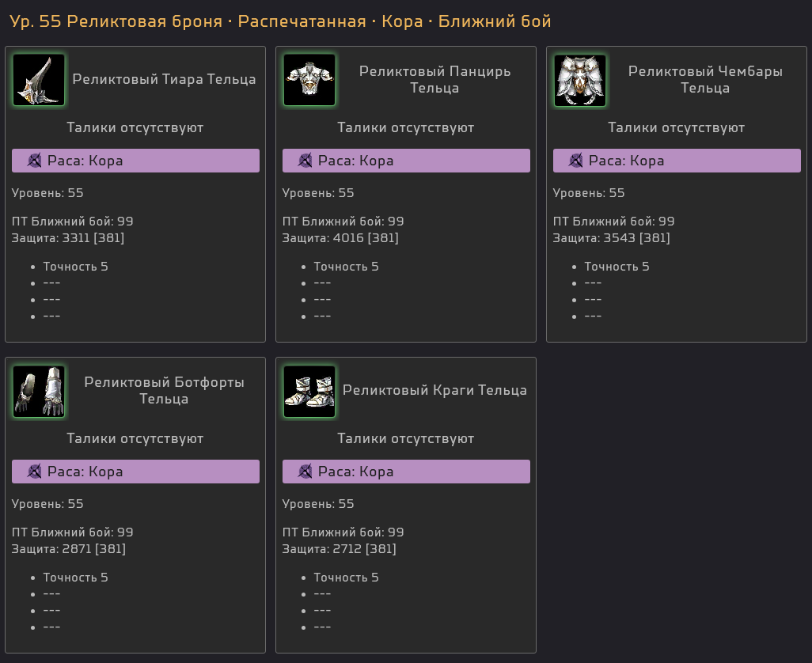Select the Защита: 3543 [381] value
Image resolution: width=812 pixels, height=663 pixels.
612,238
